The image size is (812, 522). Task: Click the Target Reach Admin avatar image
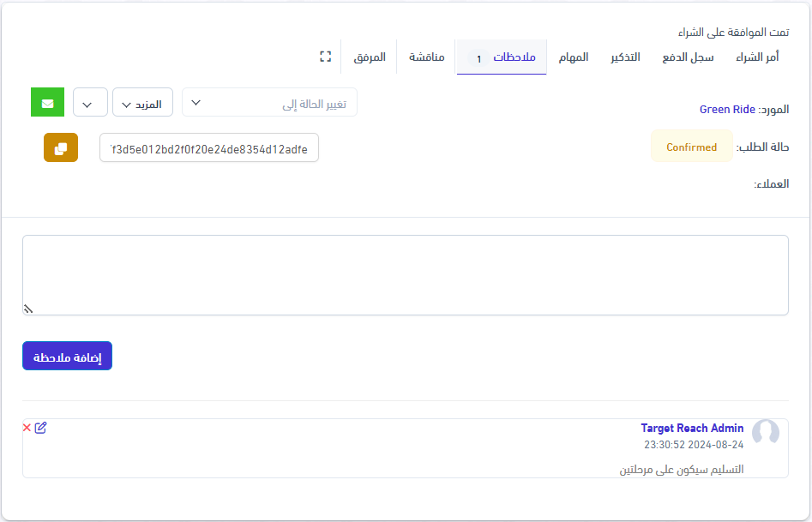pyautogui.click(x=765, y=433)
